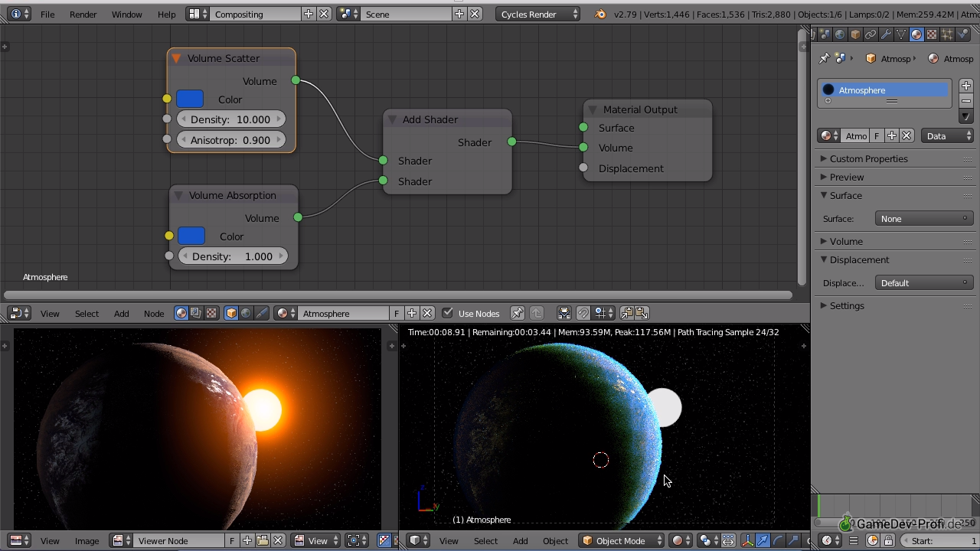980x551 pixels.
Task: Open the Data link dropdown
Action: [x=947, y=135]
